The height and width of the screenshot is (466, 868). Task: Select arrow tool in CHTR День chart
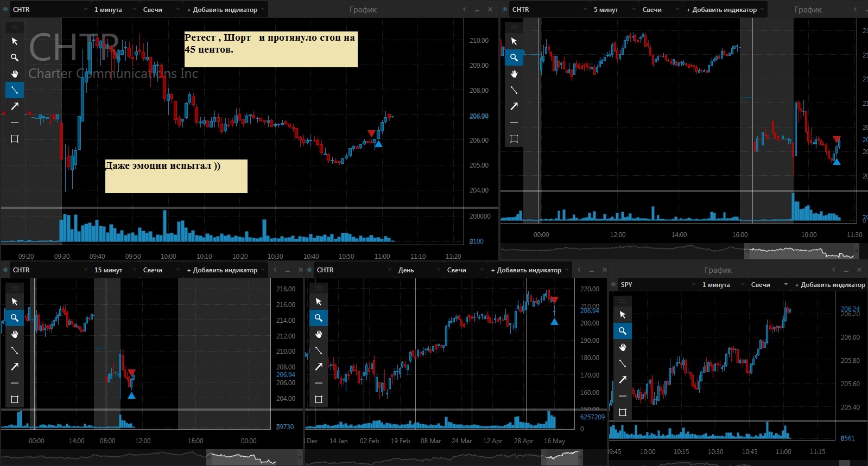point(319,367)
